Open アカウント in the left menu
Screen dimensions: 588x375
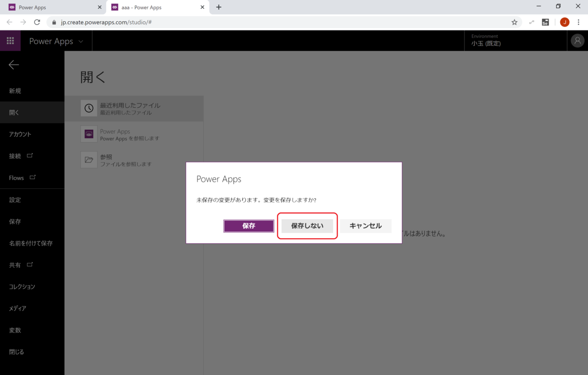[32, 134]
